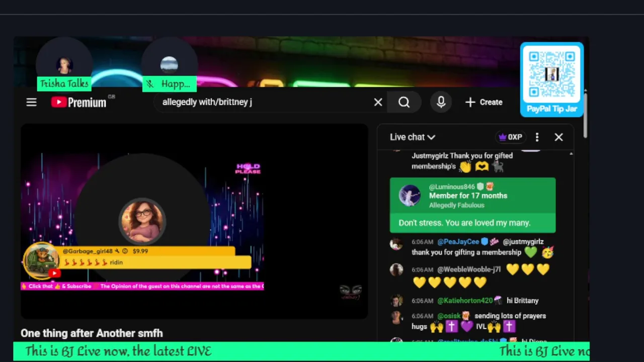Open live chat three-dot options menu
Image resolution: width=644 pixels, height=362 pixels.
pyautogui.click(x=537, y=137)
